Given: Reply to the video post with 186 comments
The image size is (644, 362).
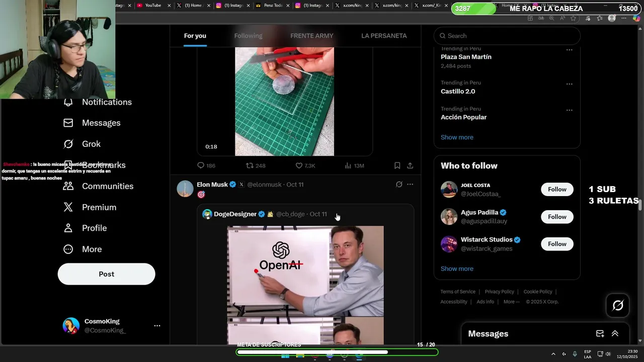Looking at the screenshot, I should (x=206, y=165).
